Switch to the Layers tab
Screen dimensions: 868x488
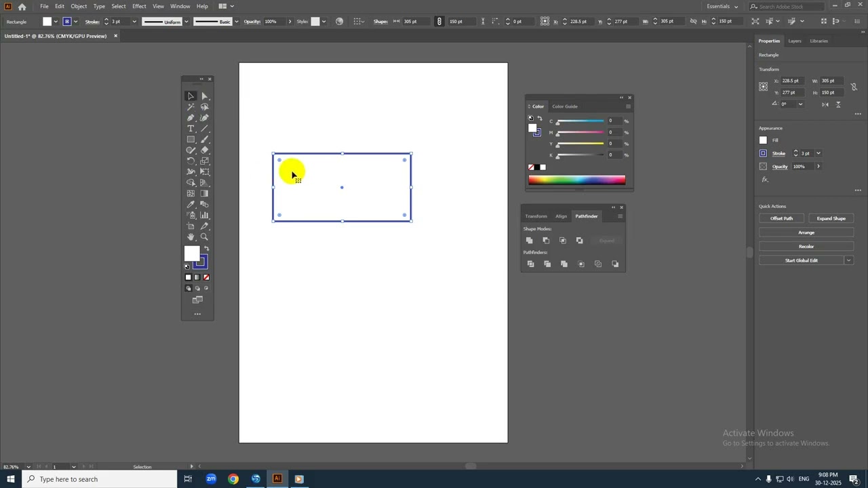pos(795,41)
